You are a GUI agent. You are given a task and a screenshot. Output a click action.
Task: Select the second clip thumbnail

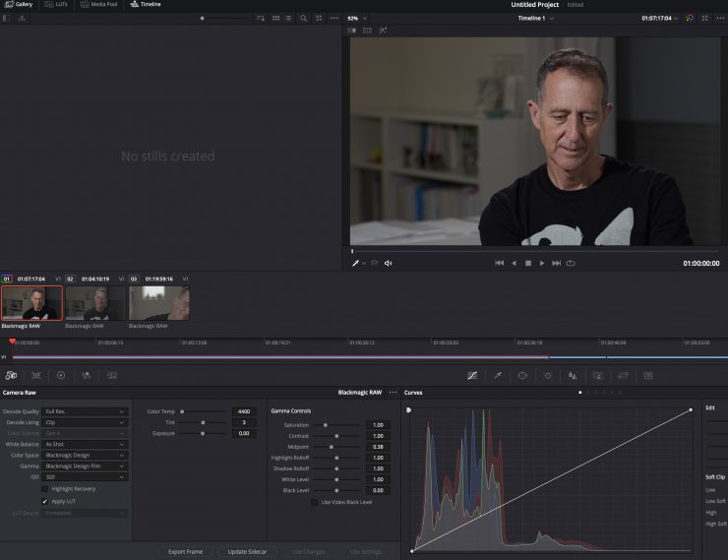click(x=95, y=302)
